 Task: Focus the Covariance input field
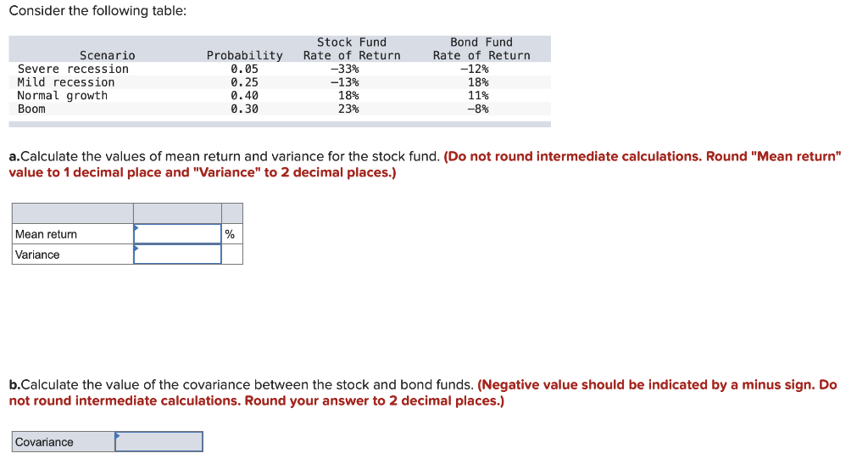pyautogui.click(x=159, y=442)
